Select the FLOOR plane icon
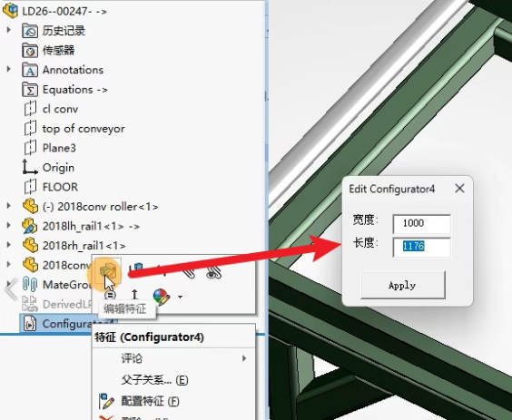This screenshot has height=420, width=512. (x=30, y=187)
